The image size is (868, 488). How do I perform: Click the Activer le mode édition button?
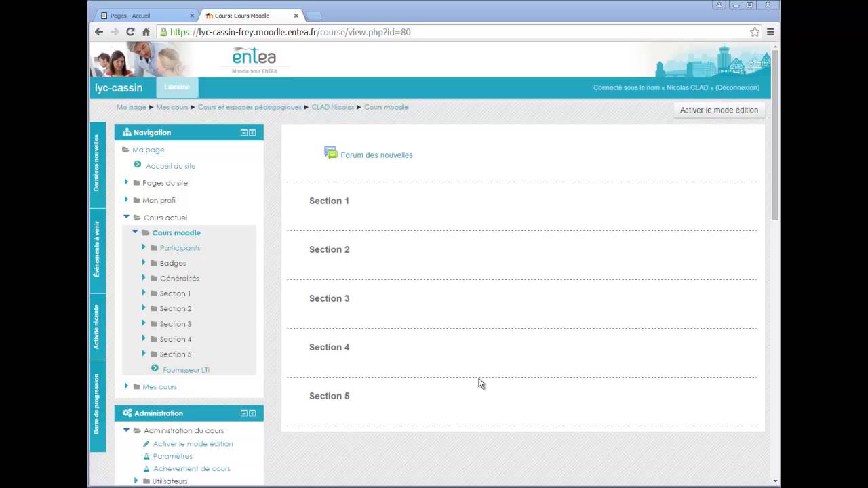(719, 110)
